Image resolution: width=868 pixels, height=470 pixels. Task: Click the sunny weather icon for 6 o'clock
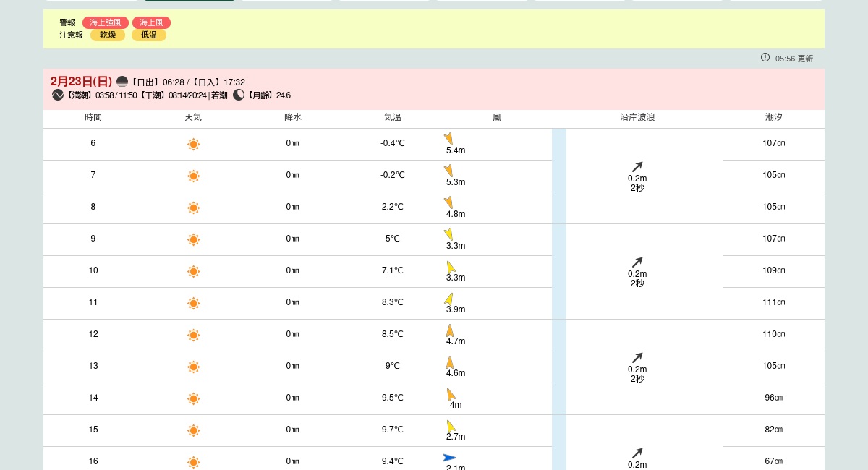point(193,144)
